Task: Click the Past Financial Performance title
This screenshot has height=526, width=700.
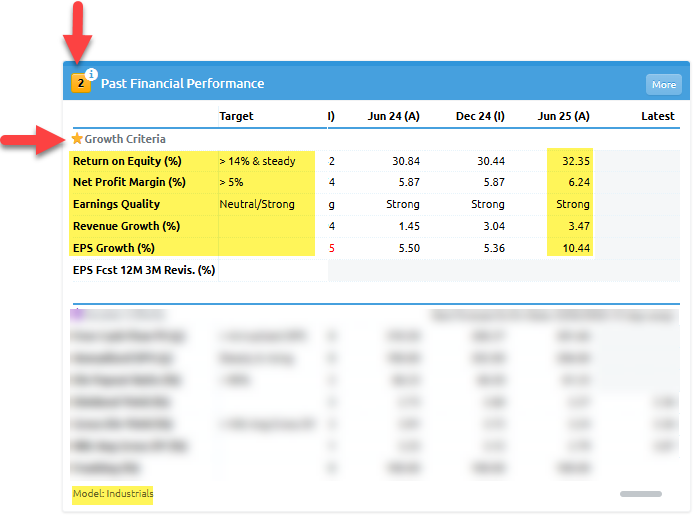Action: pyautogui.click(x=181, y=84)
